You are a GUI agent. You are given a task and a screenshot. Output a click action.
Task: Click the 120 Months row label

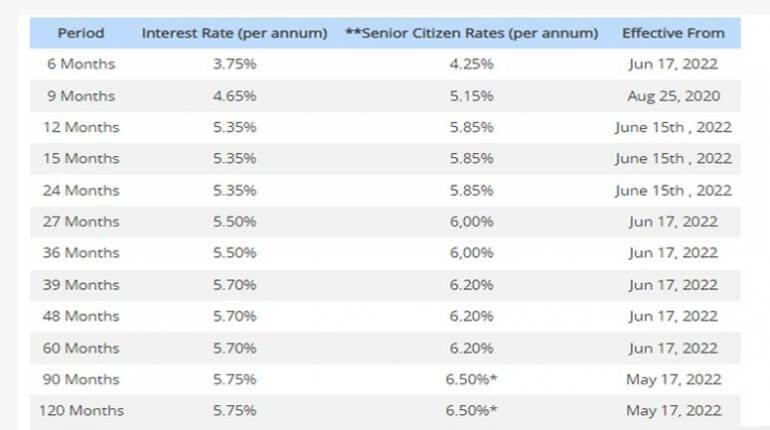point(81,410)
